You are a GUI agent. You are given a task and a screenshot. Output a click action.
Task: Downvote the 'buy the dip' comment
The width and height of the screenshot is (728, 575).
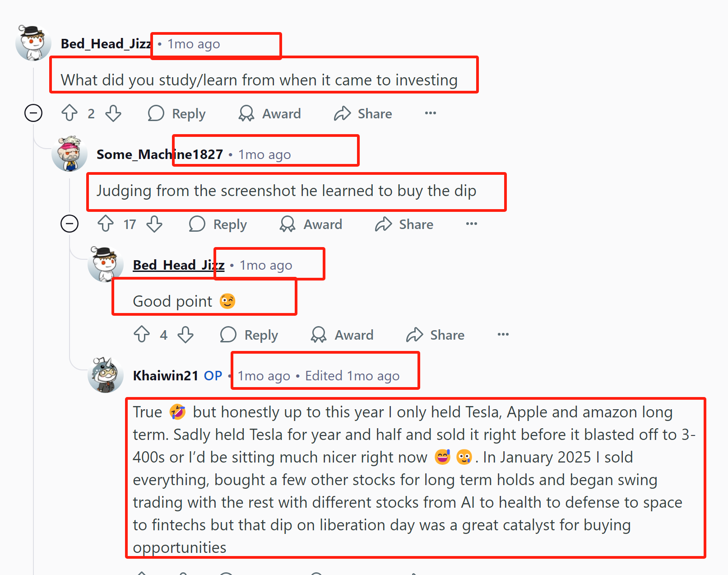(x=154, y=224)
